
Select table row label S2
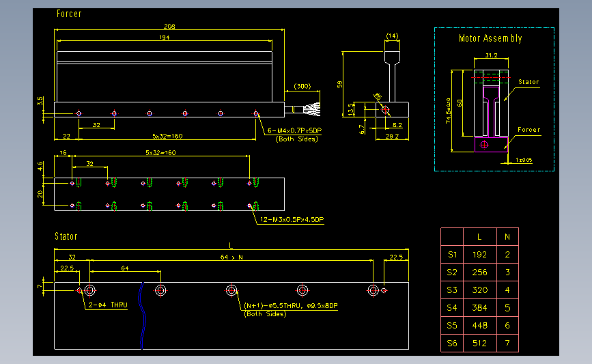click(x=452, y=272)
